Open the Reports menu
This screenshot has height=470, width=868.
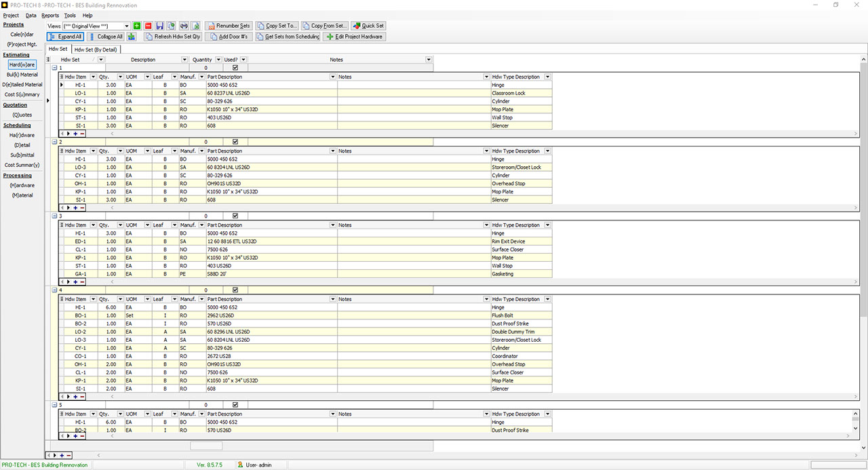(50, 15)
